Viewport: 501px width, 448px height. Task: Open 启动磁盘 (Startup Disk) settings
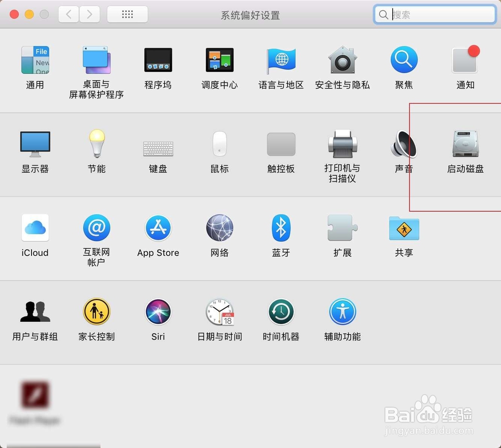(x=464, y=144)
